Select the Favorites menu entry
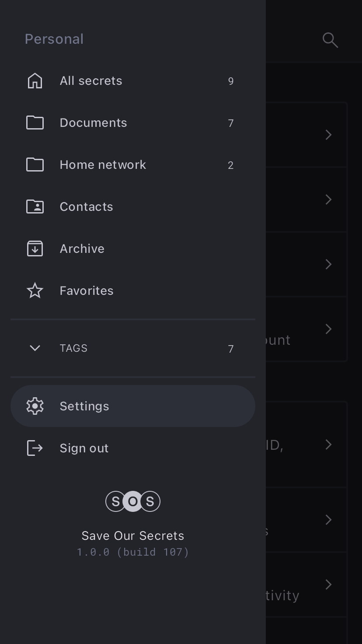The image size is (362, 644). click(87, 290)
